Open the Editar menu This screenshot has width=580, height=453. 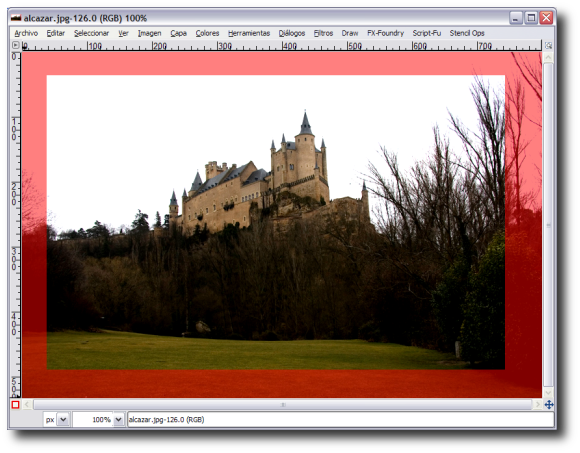click(55, 33)
